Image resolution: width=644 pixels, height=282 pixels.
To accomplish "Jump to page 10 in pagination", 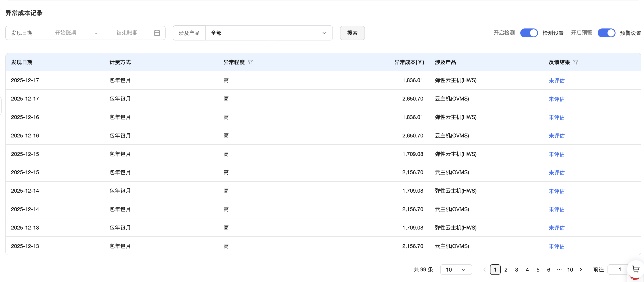I will pyautogui.click(x=570, y=270).
